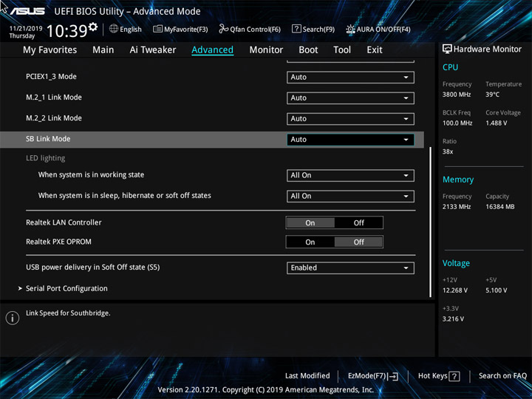Screen dimensions: 532x399
Task: Click the Realtek PXE OPROM label
Action: coord(58,242)
